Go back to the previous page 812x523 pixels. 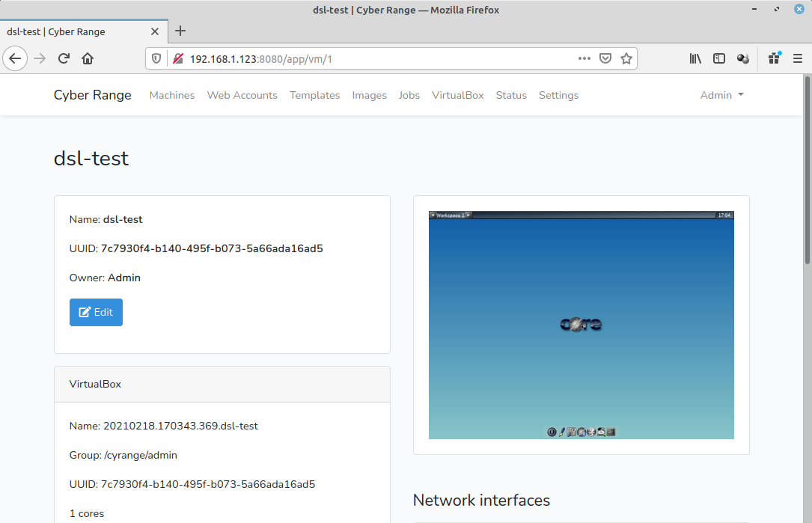pos(15,58)
